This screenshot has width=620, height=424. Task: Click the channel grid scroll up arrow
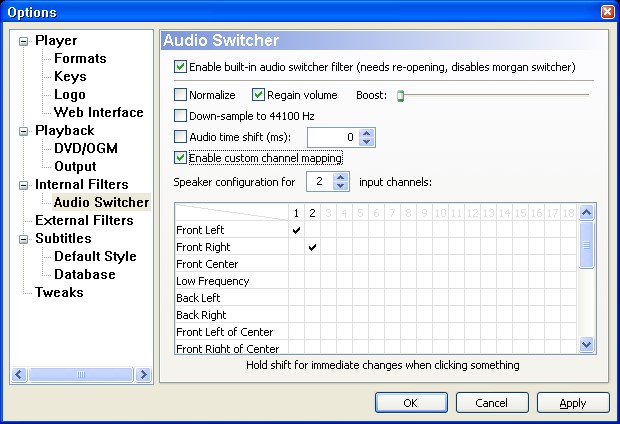586,213
